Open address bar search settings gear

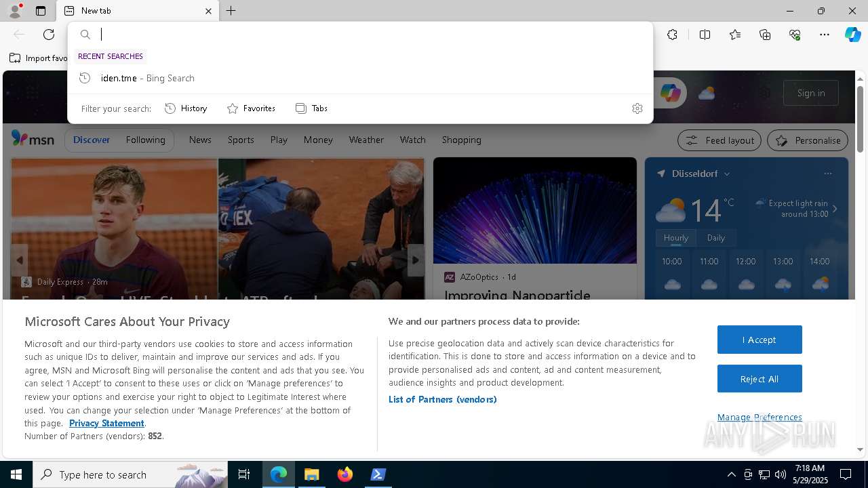coord(637,108)
